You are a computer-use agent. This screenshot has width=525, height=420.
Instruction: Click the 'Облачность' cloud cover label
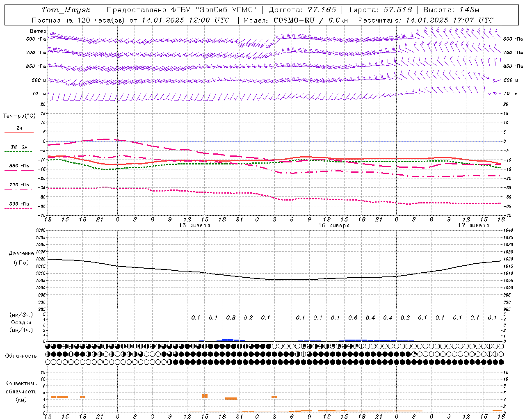point(21,356)
